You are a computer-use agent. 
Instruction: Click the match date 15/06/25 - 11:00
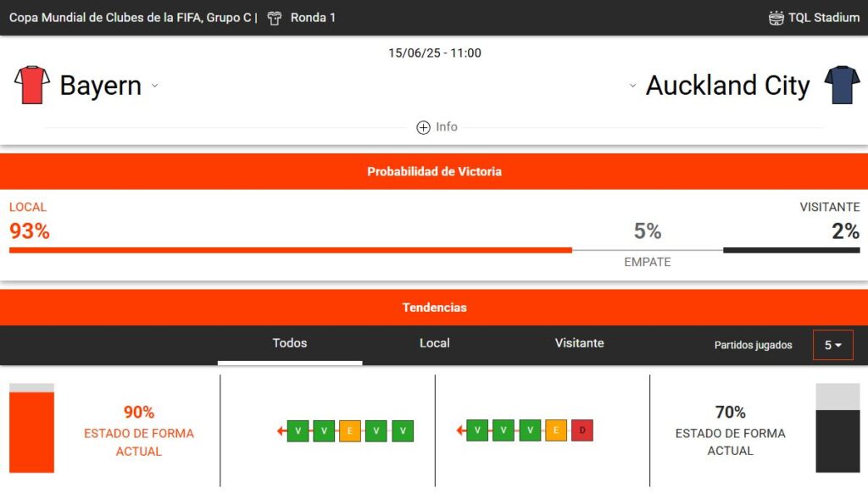(435, 53)
